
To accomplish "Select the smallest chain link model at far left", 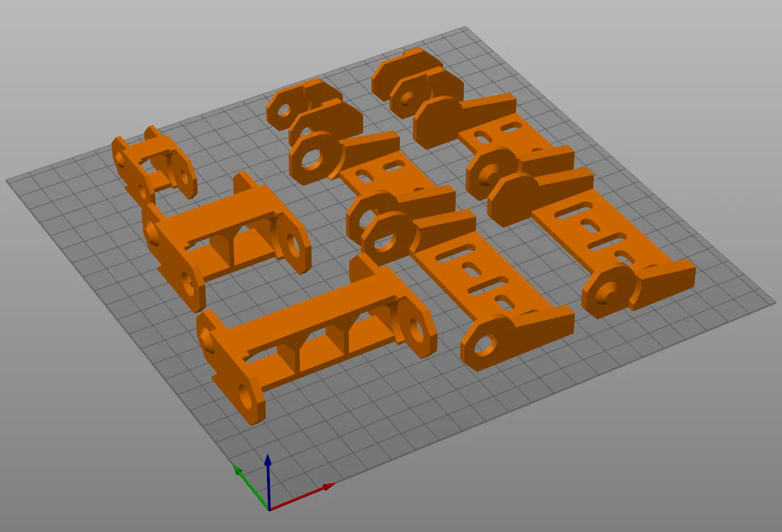I will click(154, 167).
